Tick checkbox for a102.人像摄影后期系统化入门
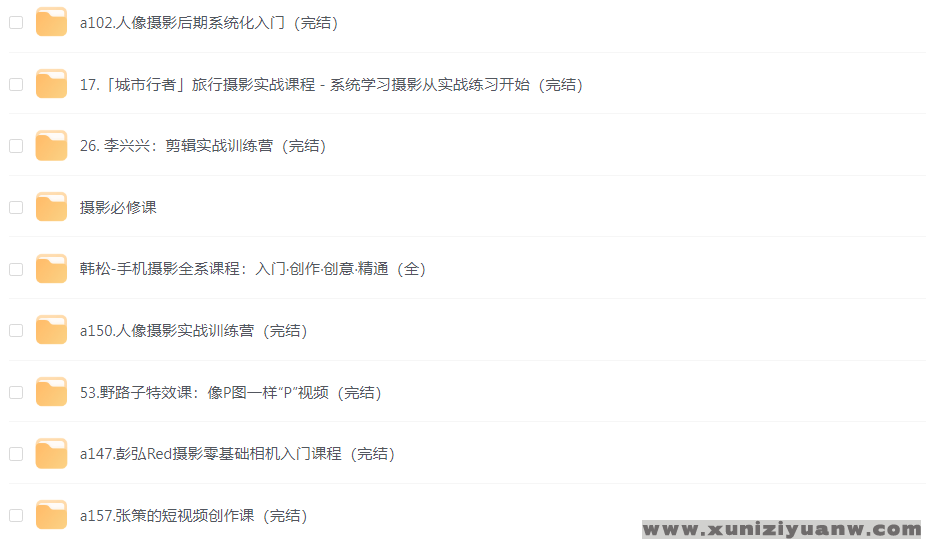 pyautogui.click(x=16, y=22)
